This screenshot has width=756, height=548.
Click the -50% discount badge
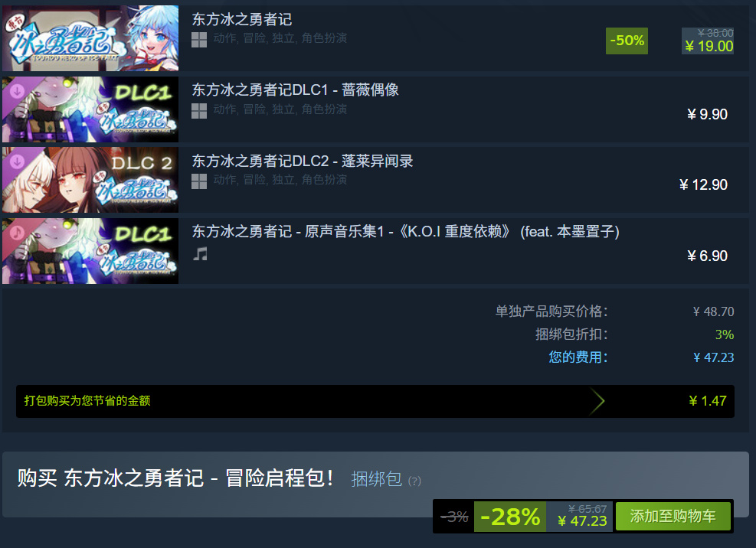coord(627,41)
